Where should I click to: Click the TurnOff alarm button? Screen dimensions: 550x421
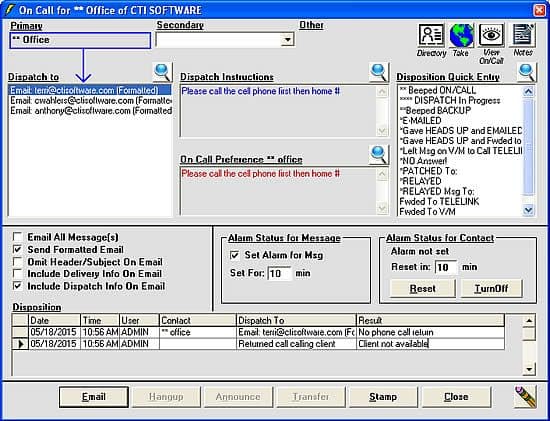click(x=491, y=288)
